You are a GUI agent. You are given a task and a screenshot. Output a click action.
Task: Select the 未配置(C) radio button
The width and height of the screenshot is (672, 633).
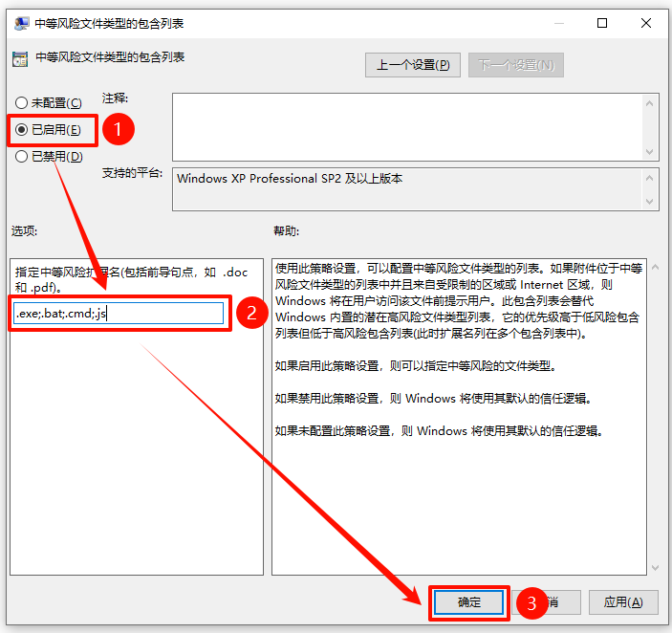(x=22, y=102)
